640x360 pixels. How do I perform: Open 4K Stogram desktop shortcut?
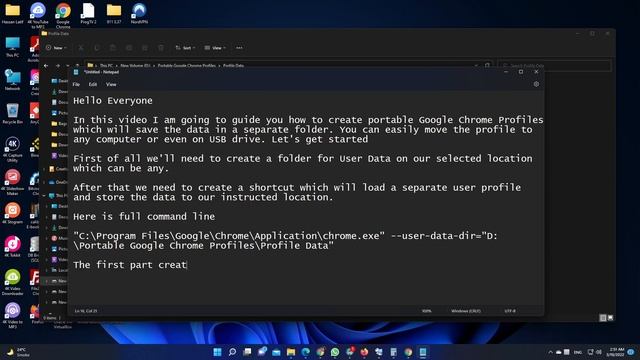pyautogui.click(x=13, y=213)
